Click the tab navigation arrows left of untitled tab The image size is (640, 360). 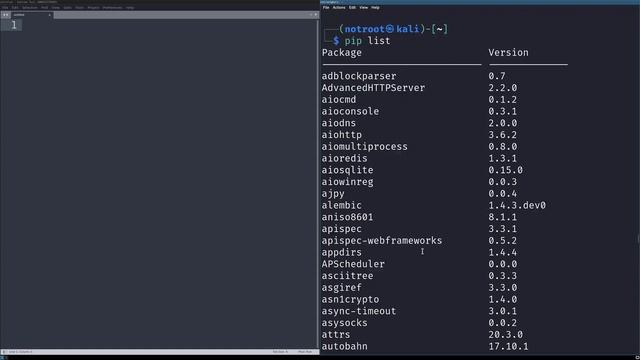click(x=5, y=15)
